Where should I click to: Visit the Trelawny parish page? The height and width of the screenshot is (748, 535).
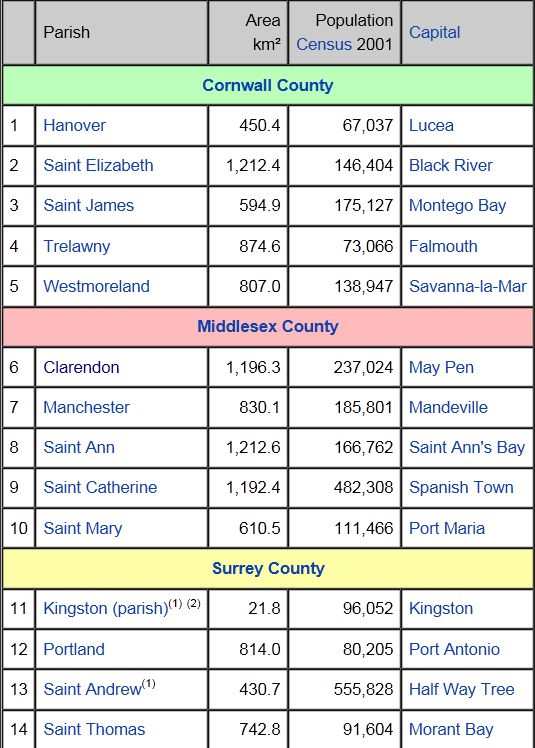76,247
